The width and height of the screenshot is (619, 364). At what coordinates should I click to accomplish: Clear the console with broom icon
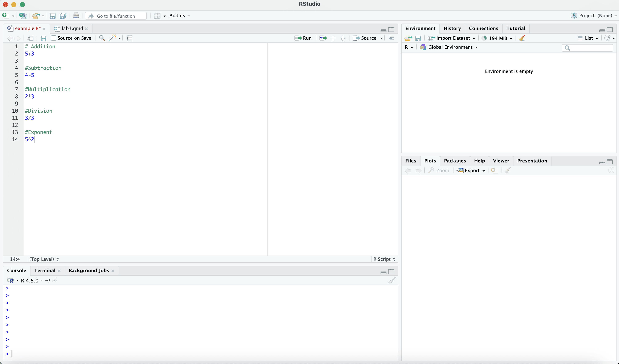(x=392, y=280)
